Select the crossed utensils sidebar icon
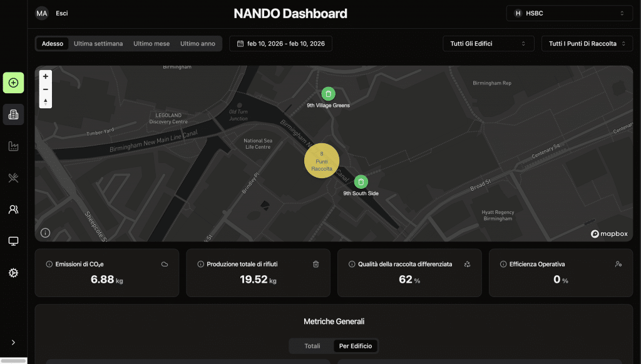Viewport: 641px width, 364px height. (x=13, y=178)
